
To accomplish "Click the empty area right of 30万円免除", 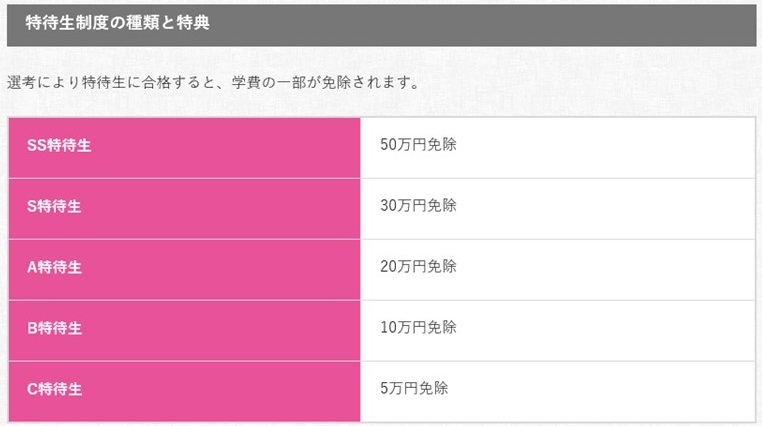I will tap(605, 209).
